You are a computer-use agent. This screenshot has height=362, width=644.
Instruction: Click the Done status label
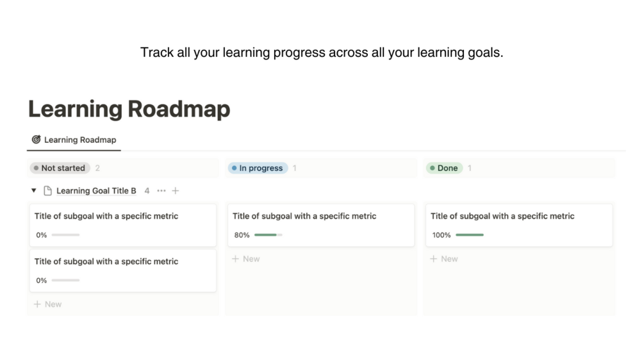443,168
